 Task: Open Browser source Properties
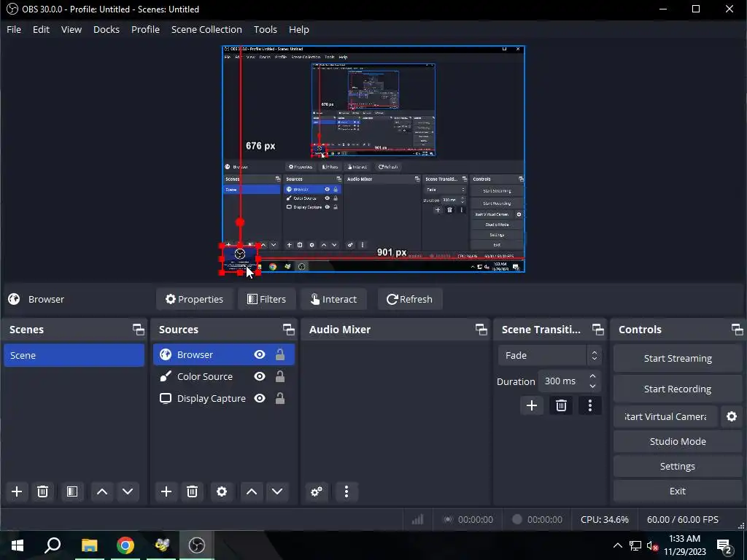(194, 299)
